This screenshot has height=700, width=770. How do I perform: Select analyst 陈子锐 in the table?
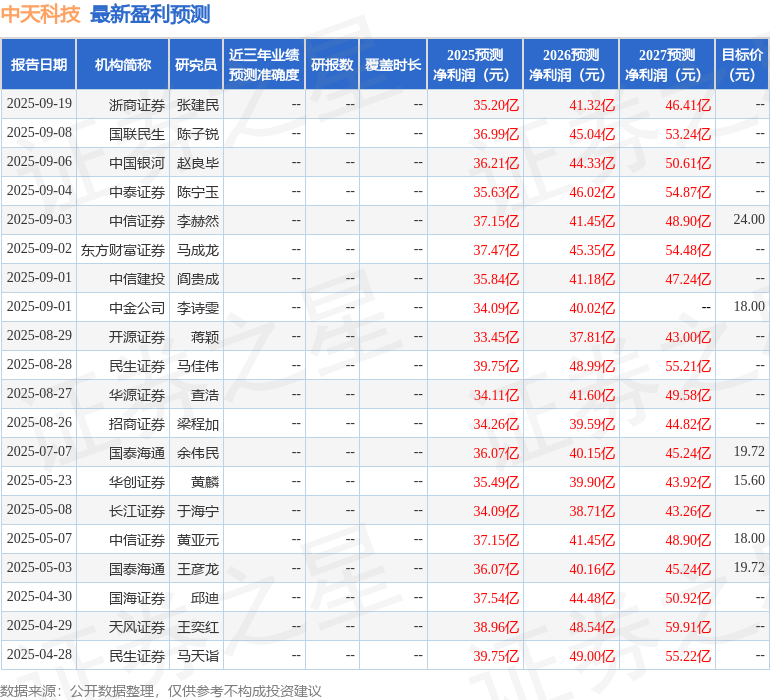pos(198,133)
